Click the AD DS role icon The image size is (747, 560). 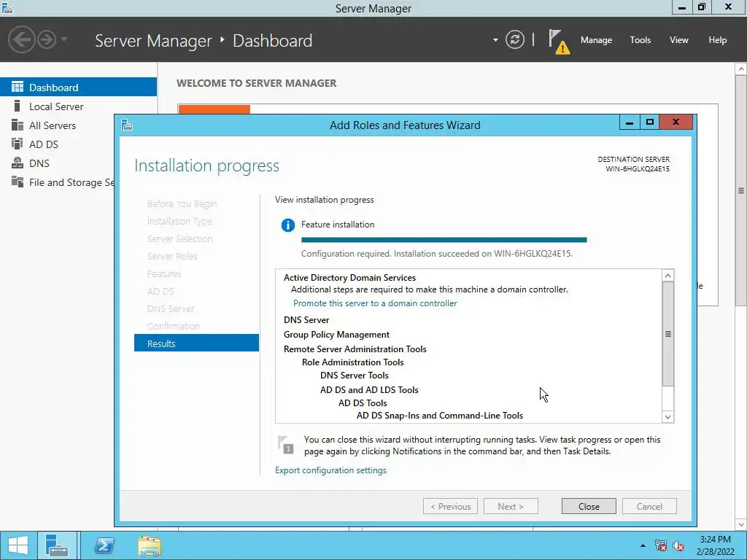click(x=18, y=144)
